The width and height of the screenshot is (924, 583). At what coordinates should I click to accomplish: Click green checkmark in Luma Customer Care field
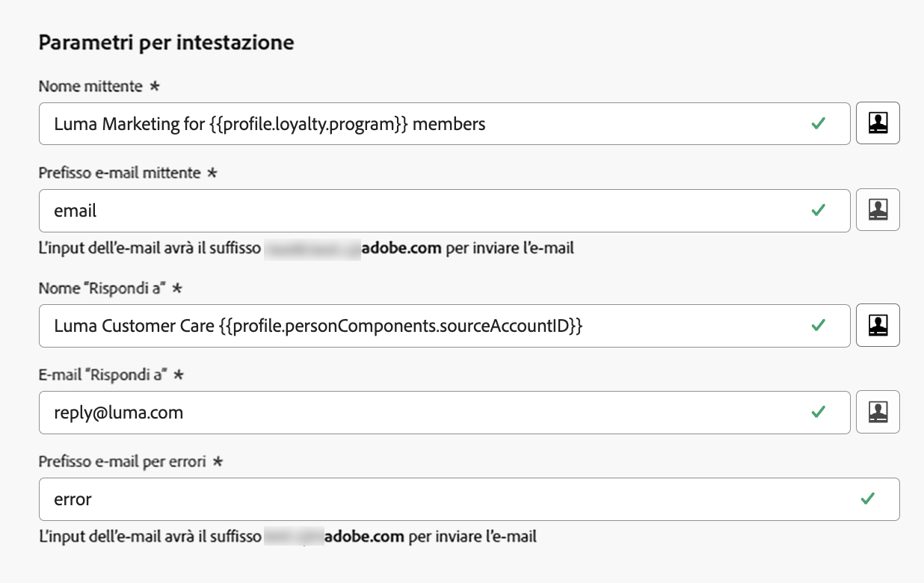coord(819,325)
